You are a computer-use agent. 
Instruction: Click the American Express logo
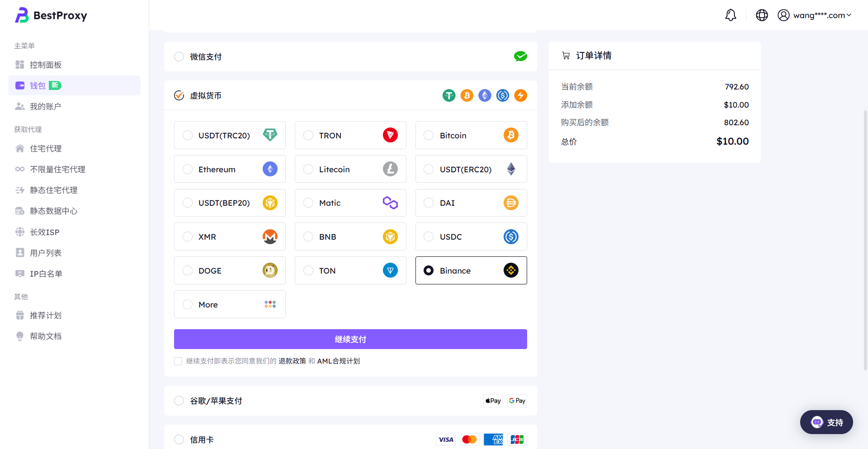point(493,440)
